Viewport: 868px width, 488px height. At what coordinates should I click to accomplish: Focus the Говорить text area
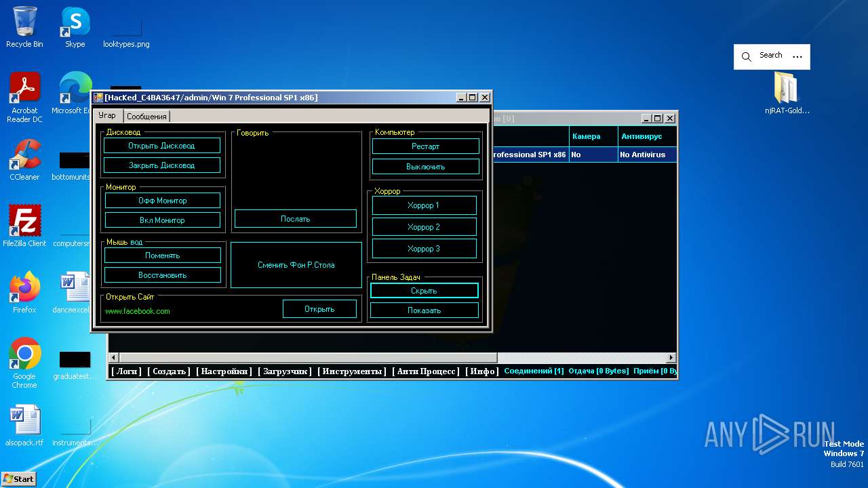click(x=296, y=172)
